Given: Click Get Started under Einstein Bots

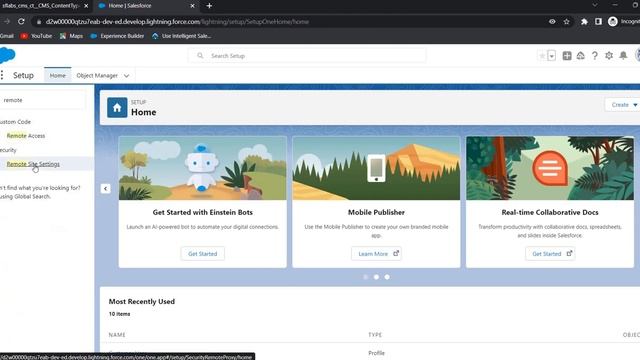Looking at the screenshot, I should 202,253.
